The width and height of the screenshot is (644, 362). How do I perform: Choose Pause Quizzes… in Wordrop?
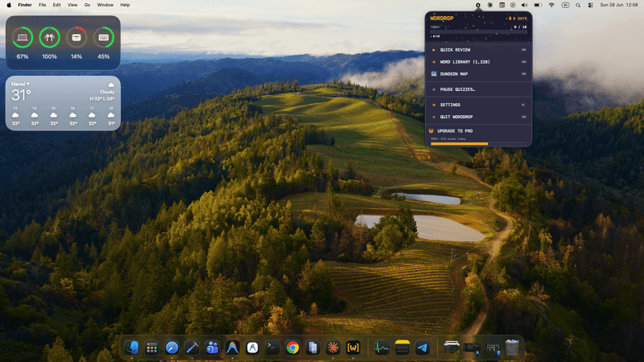(x=478, y=89)
